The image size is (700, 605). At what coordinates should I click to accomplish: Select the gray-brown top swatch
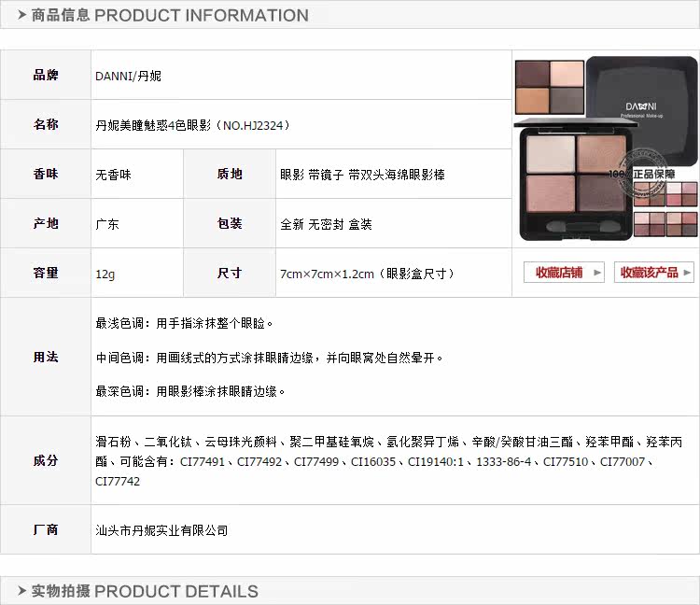(x=567, y=101)
